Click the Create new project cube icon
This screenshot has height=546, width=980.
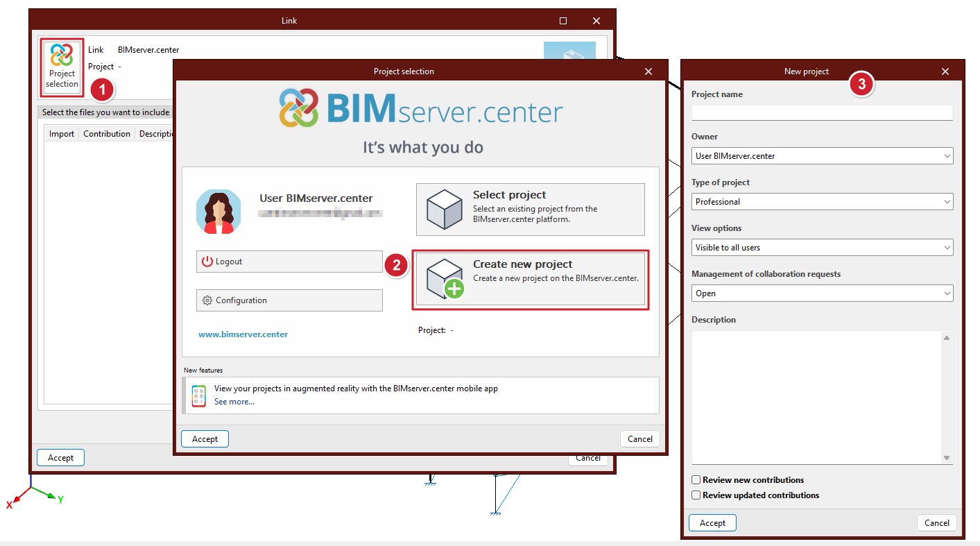pyautogui.click(x=445, y=280)
